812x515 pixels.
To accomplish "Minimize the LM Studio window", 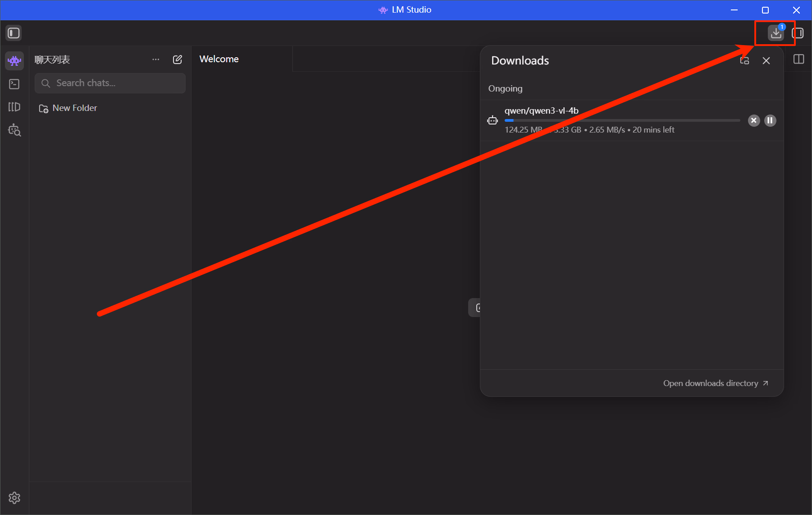I will click(x=734, y=10).
